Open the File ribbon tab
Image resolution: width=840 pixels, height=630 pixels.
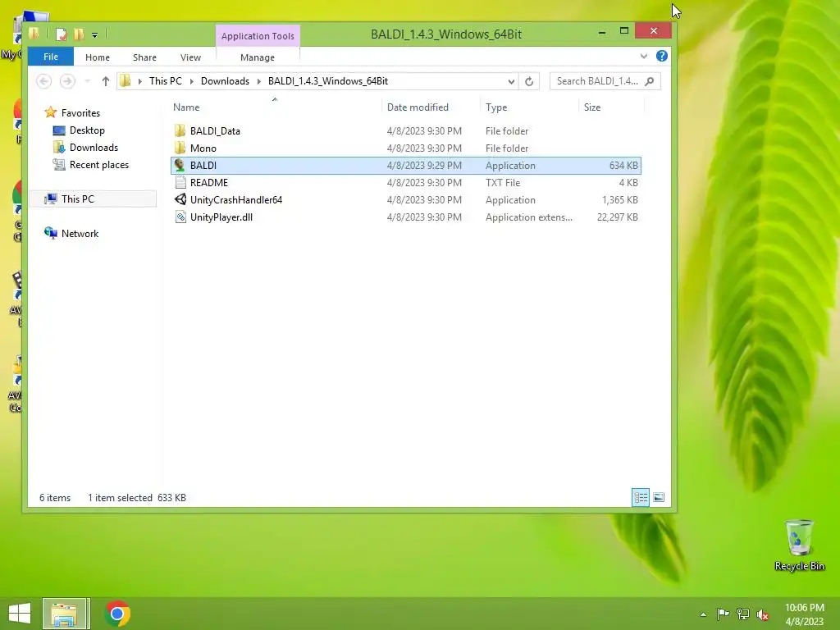[x=51, y=57]
